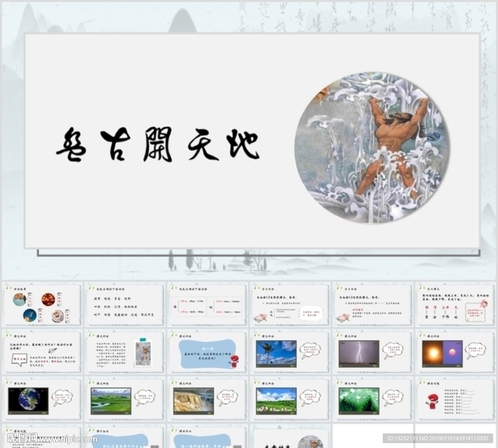Click the thought bubble beside Earth photo
498x448 pixels.
pos(62,398)
